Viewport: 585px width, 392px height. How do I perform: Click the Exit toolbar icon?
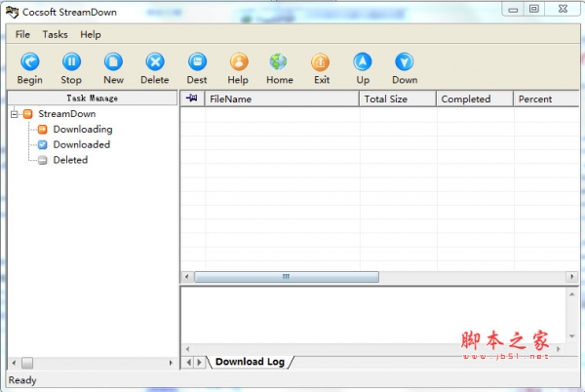pos(321,62)
